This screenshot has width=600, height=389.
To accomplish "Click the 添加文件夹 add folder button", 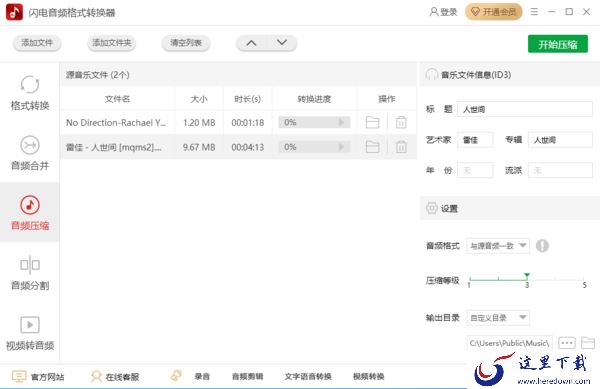I will 111,43.
